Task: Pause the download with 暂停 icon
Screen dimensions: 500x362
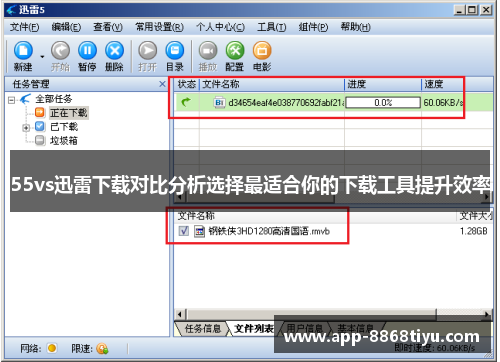Action: 87,51
